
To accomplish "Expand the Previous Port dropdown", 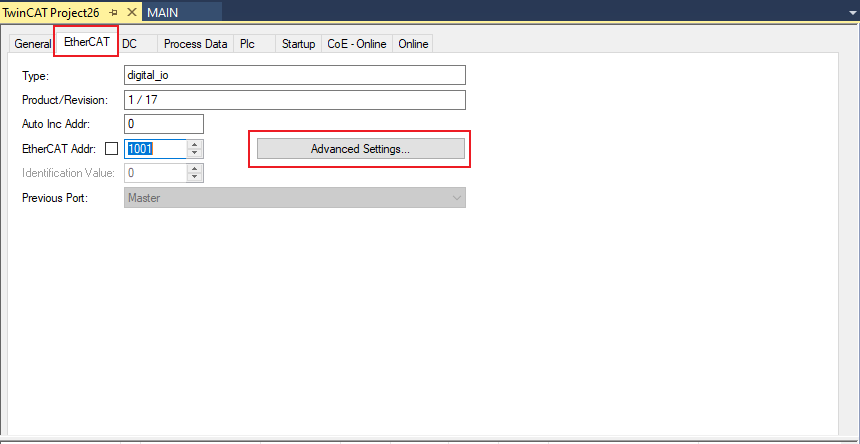I will (457, 198).
